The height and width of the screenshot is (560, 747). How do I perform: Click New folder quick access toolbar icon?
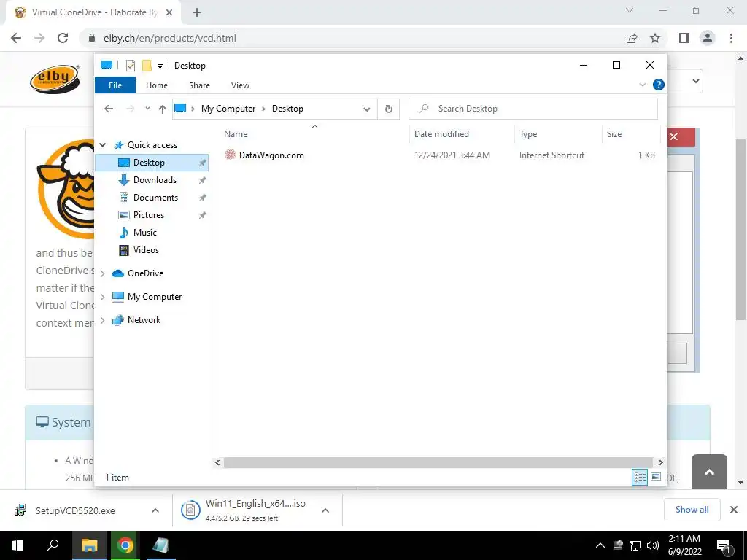[147, 66]
